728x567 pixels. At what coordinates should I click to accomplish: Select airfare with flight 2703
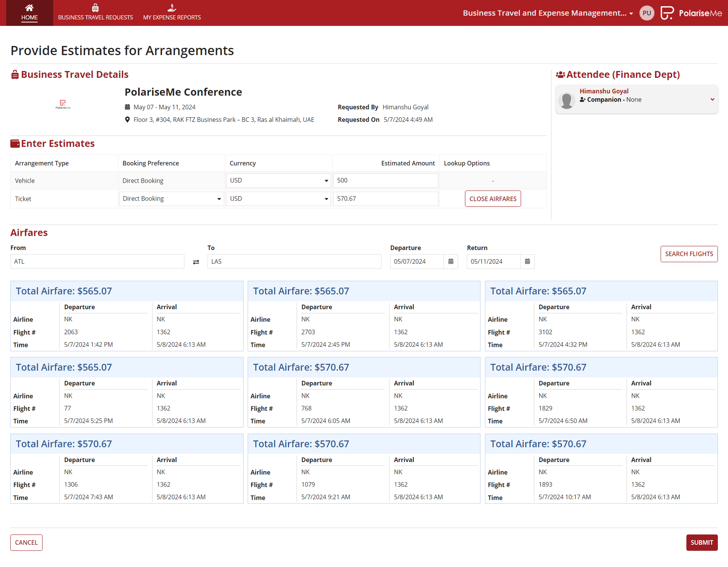[364, 316]
